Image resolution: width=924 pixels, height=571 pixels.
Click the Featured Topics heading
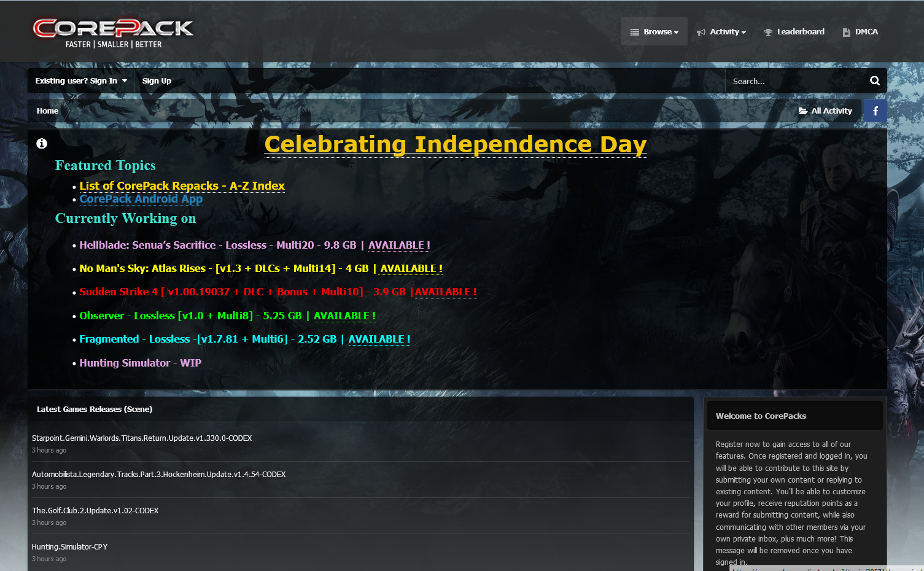(x=106, y=165)
